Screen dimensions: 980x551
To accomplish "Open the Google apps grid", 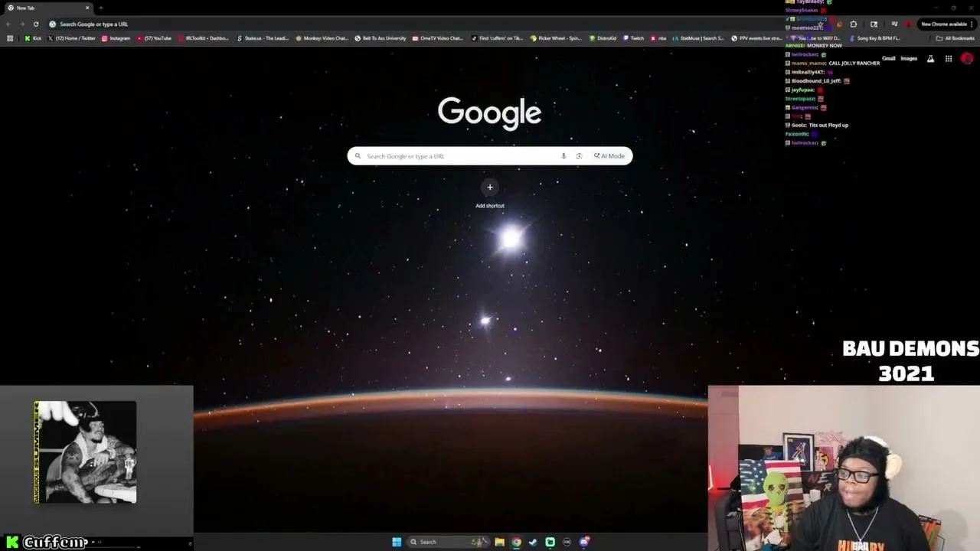I will click(x=949, y=59).
